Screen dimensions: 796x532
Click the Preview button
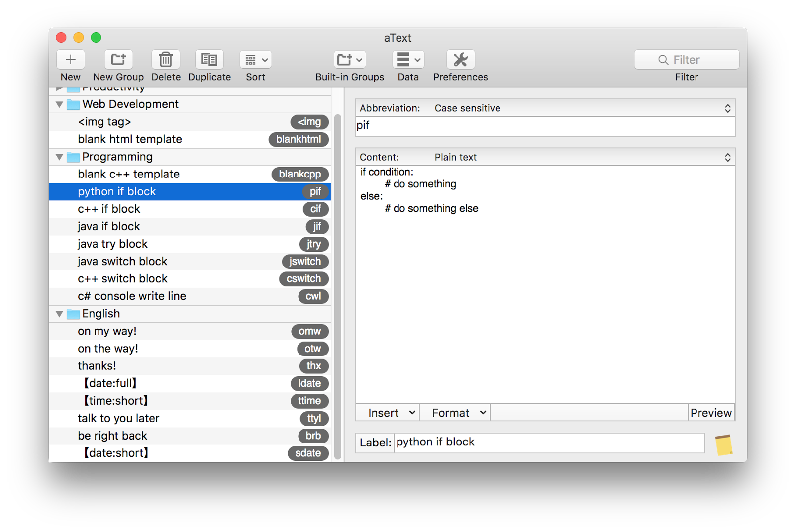pos(711,413)
